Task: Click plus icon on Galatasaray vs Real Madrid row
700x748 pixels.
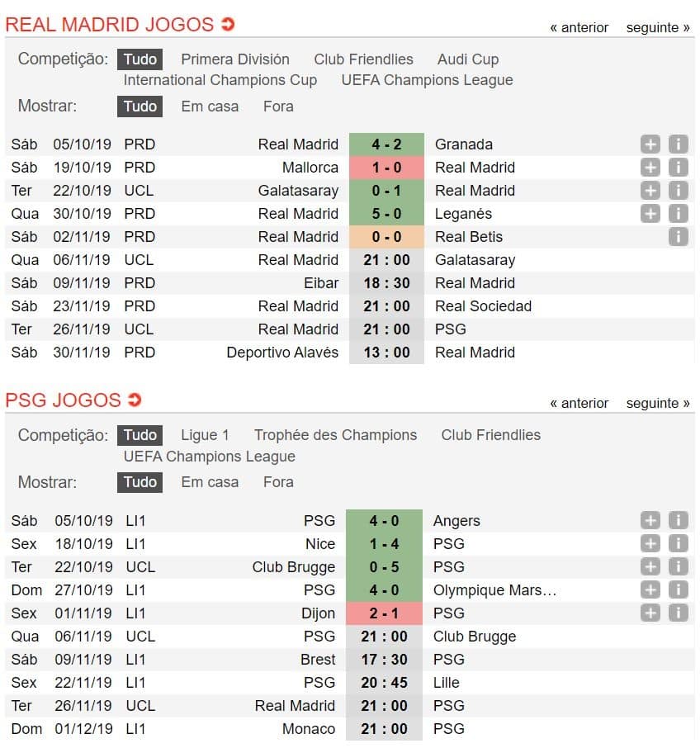Action: (650, 191)
